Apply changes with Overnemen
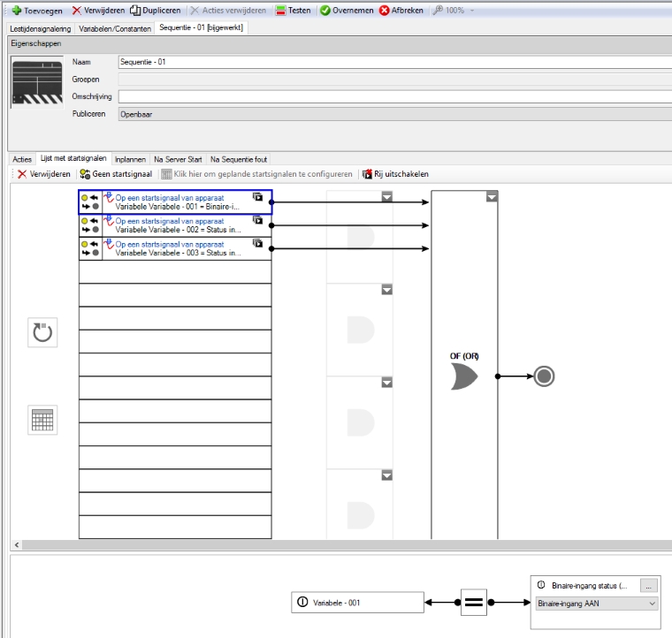672x638 pixels. (346, 10)
